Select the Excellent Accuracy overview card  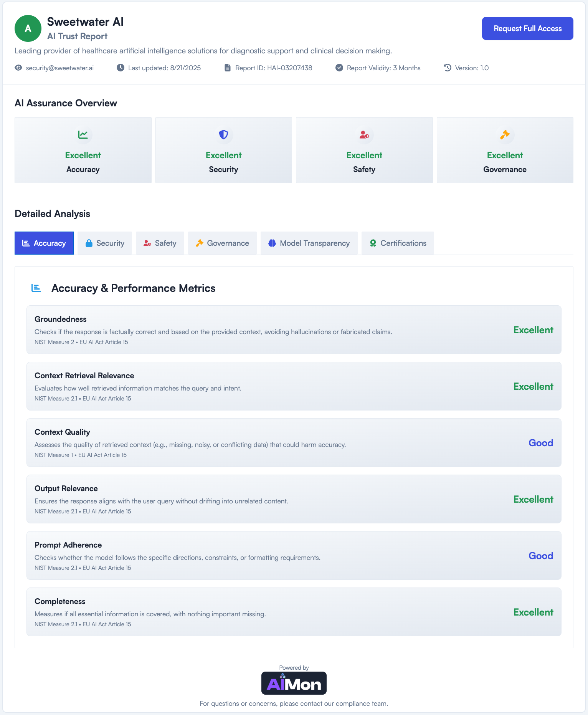pos(83,150)
